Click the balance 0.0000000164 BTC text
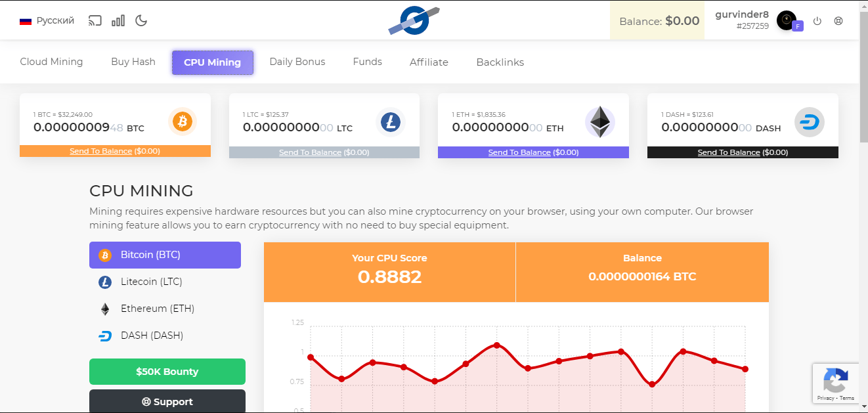Screen dimensions: 868x413 642,276
